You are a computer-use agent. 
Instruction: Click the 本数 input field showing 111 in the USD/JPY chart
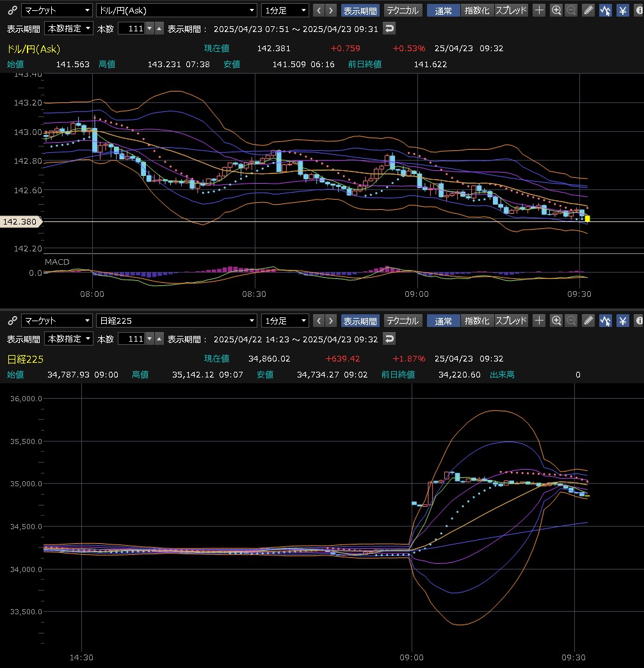coord(131,29)
